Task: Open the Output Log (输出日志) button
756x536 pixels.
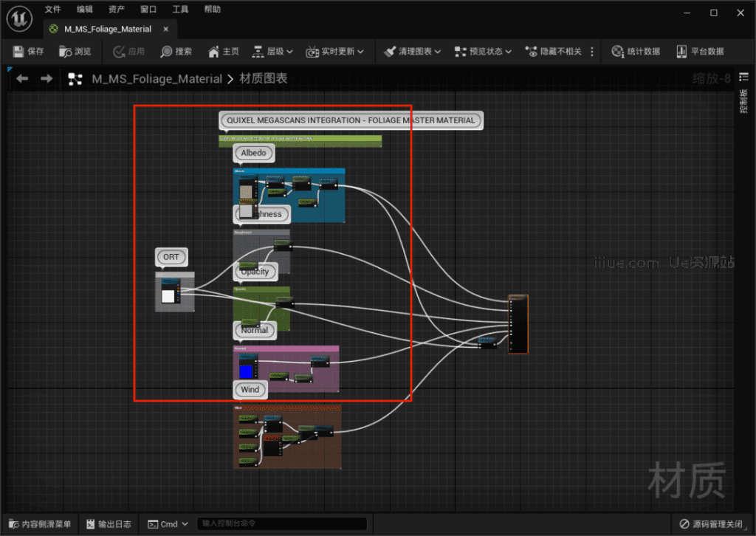Action: tap(108, 524)
